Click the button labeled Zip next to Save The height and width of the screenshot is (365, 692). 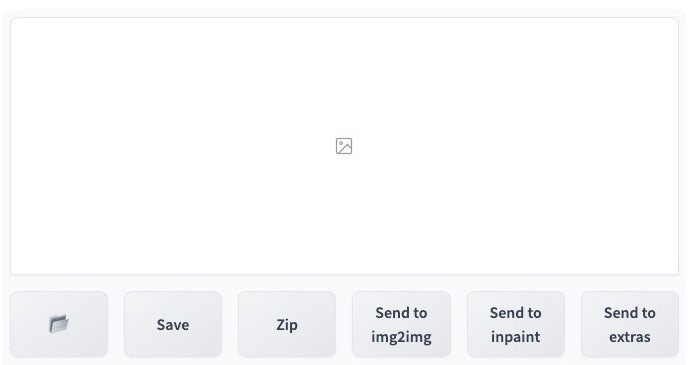point(287,324)
